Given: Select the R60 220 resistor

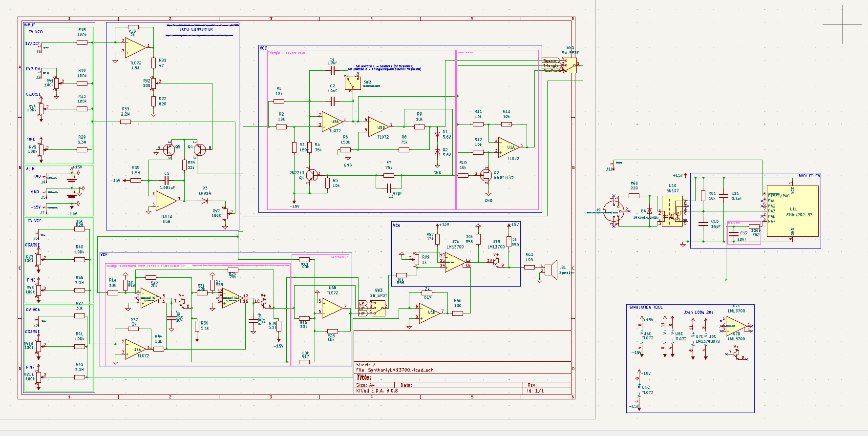Looking at the screenshot, I should pyautogui.click(x=634, y=195).
